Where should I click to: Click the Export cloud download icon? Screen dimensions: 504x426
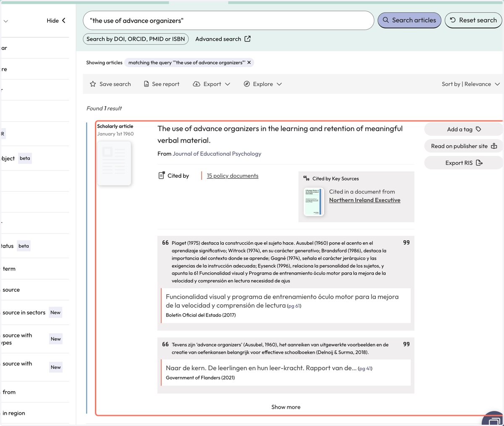[196, 84]
